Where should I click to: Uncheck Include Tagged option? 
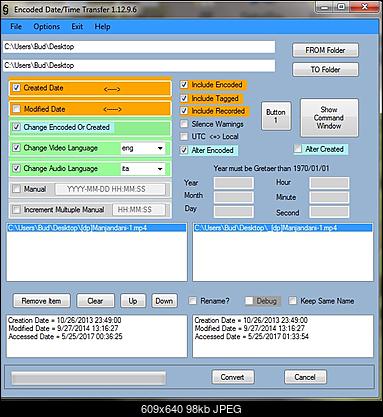click(184, 98)
